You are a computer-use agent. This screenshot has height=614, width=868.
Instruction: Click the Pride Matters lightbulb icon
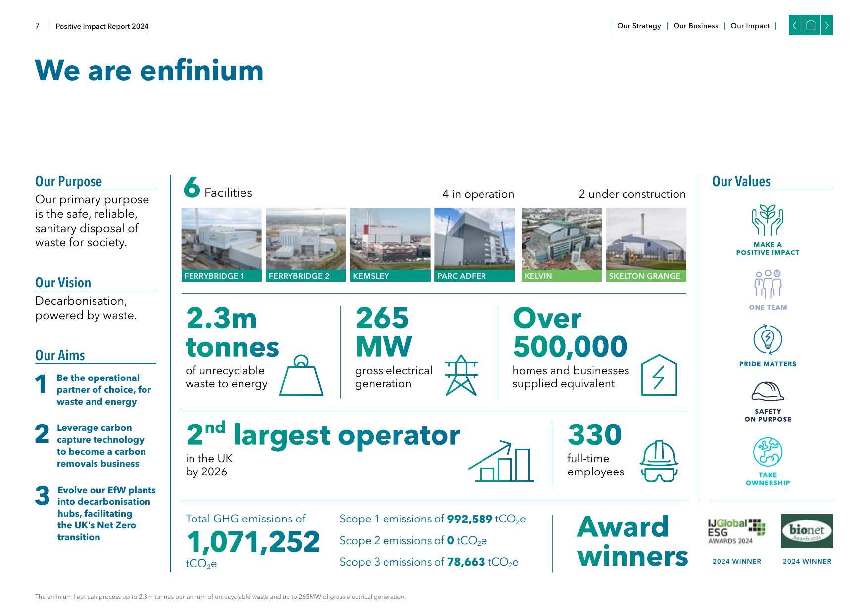(x=768, y=339)
